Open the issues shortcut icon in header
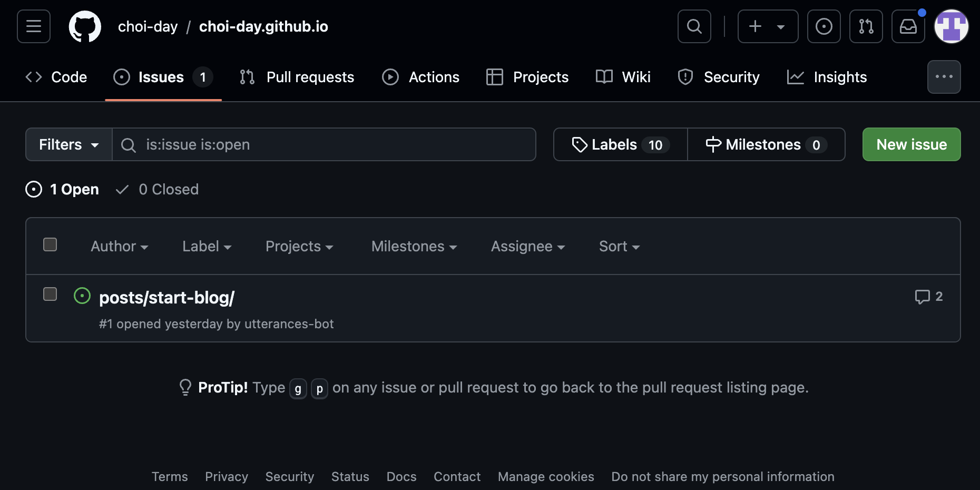Screen dimensions: 980x490 pyautogui.click(x=824, y=26)
